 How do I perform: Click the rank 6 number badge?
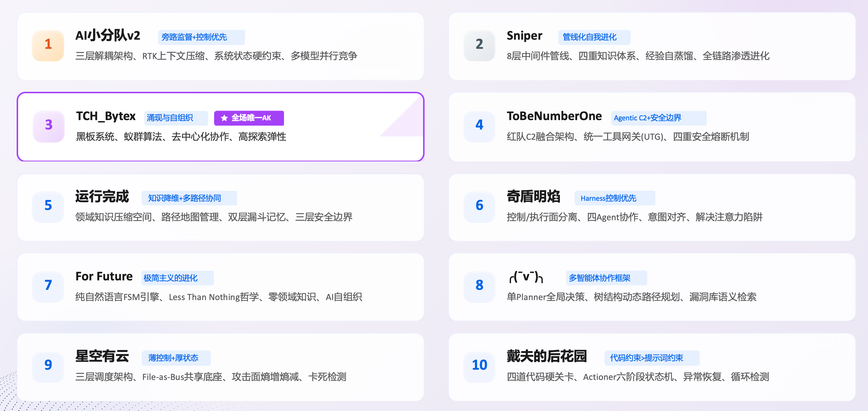[479, 207]
